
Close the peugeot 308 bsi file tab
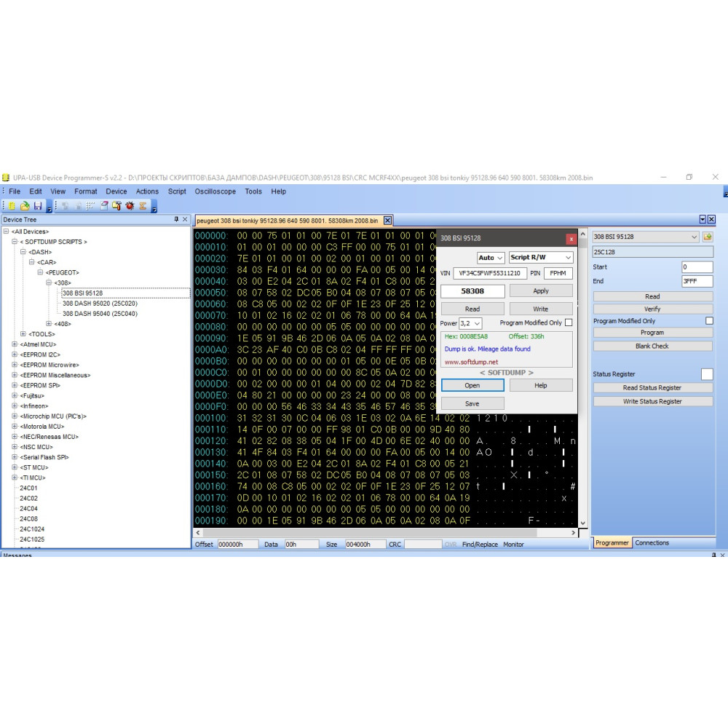click(x=388, y=221)
